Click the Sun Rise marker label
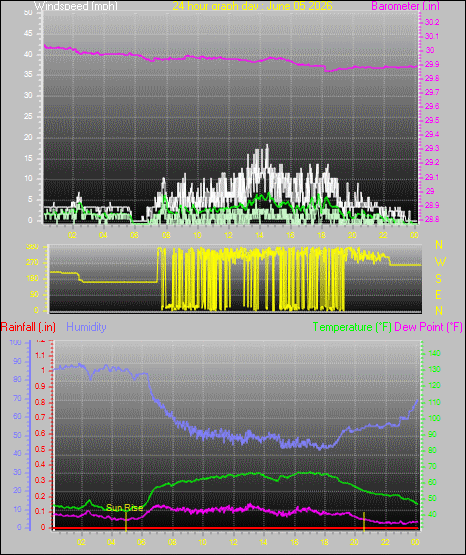Viewport: 466px width, 555px height. pyautogui.click(x=125, y=508)
